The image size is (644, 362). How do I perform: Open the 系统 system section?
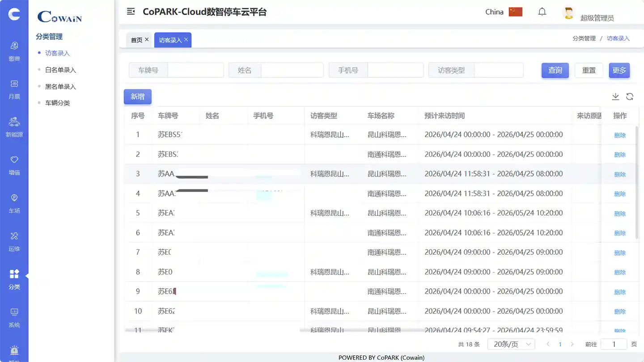coord(14,318)
